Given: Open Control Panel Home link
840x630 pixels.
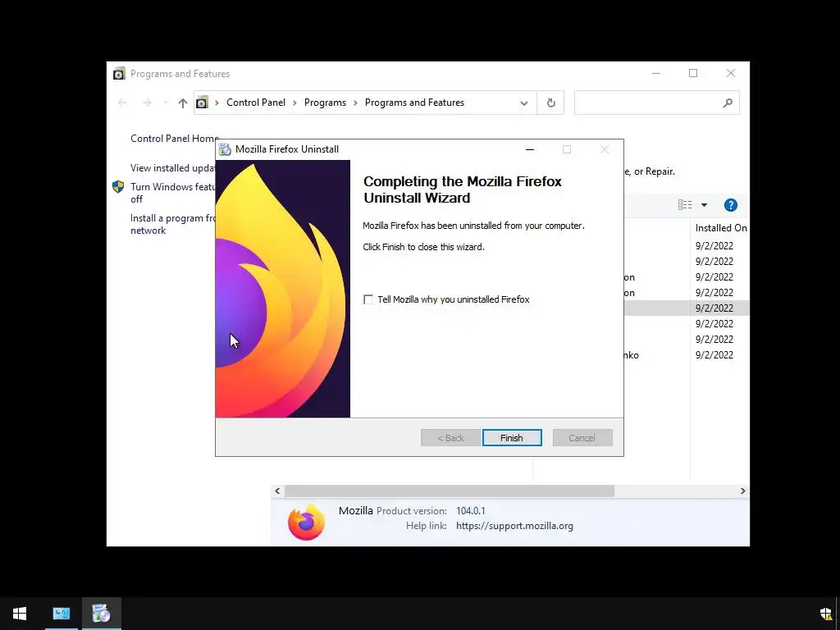Looking at the screenshot, I should (x=175, y=138).
